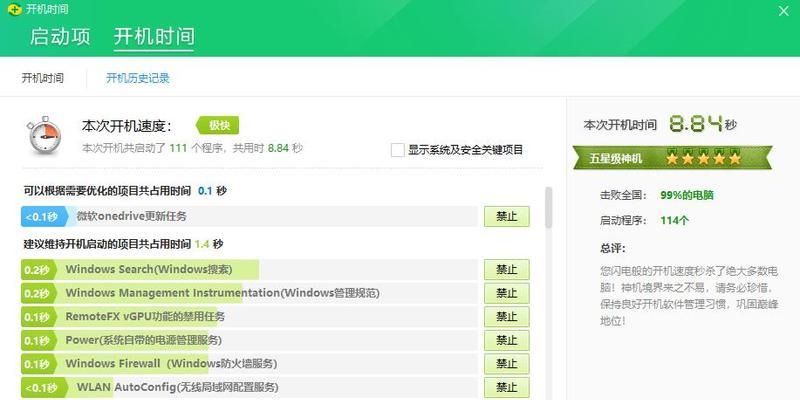Click the 8.84 boot time readout
The image size is (800, 400).
click(696, 124)
